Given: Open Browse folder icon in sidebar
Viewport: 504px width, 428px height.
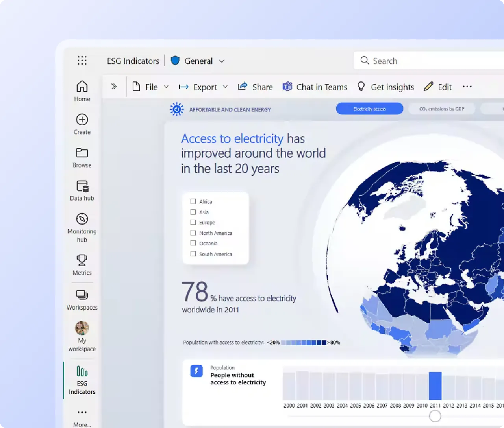Looking at the screenshot, I should pyautogui.click(x=82, y=153).
